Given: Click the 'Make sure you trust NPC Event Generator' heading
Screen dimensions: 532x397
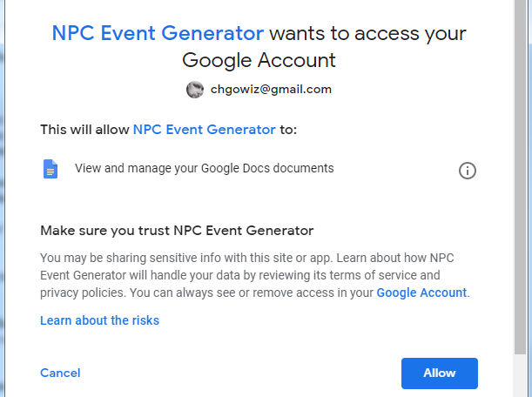Looking at the screenshot, I should 177,231.
